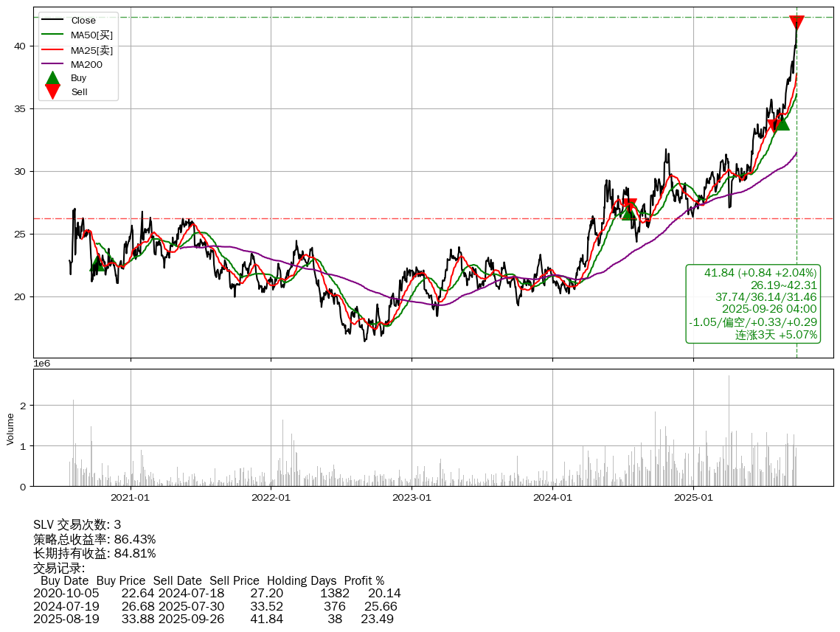Click the green Buy triangle in the legend
The height and width of the screenshot is (632, 840).
click(52, 78)
